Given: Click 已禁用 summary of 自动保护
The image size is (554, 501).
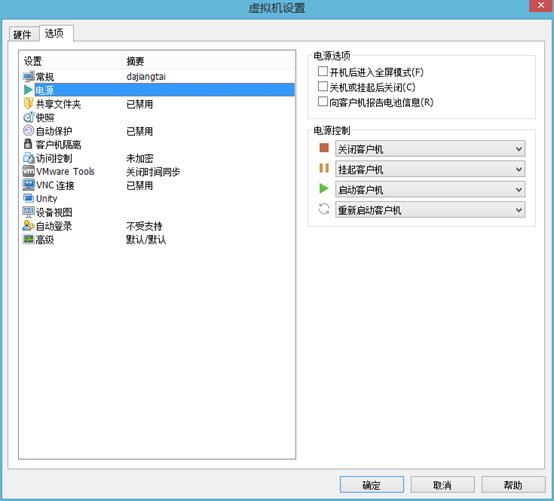Looking at the screenshot, I should tap(140, 131).
